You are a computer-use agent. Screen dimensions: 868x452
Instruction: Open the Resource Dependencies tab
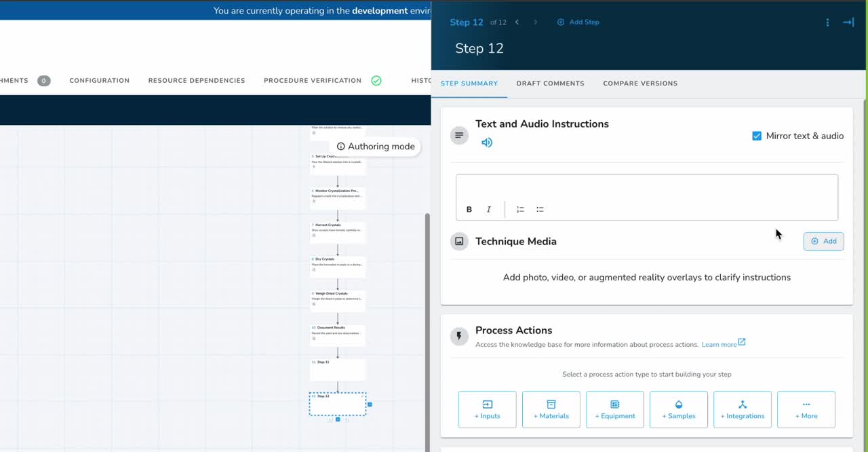click(x=197, y=81)
